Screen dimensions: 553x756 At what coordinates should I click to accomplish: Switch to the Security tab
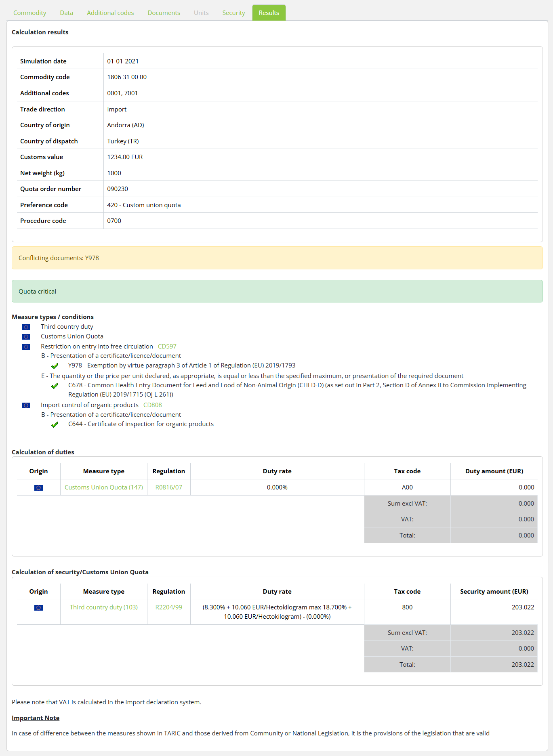point(233,13)
